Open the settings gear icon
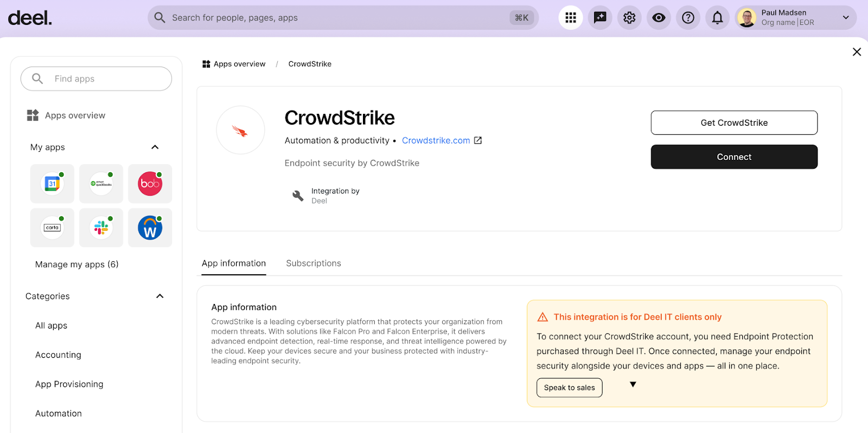 pos(629,18)
